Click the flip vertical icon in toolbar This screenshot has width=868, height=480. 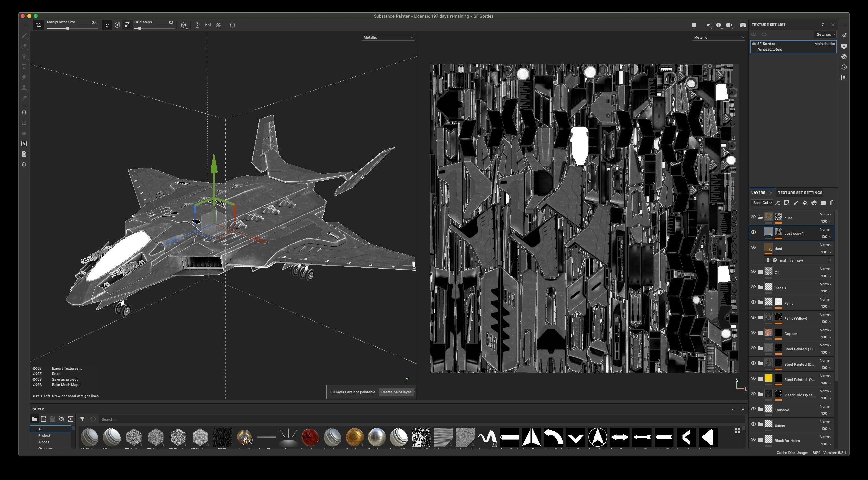pyautogui.click(x=198, y=25)
